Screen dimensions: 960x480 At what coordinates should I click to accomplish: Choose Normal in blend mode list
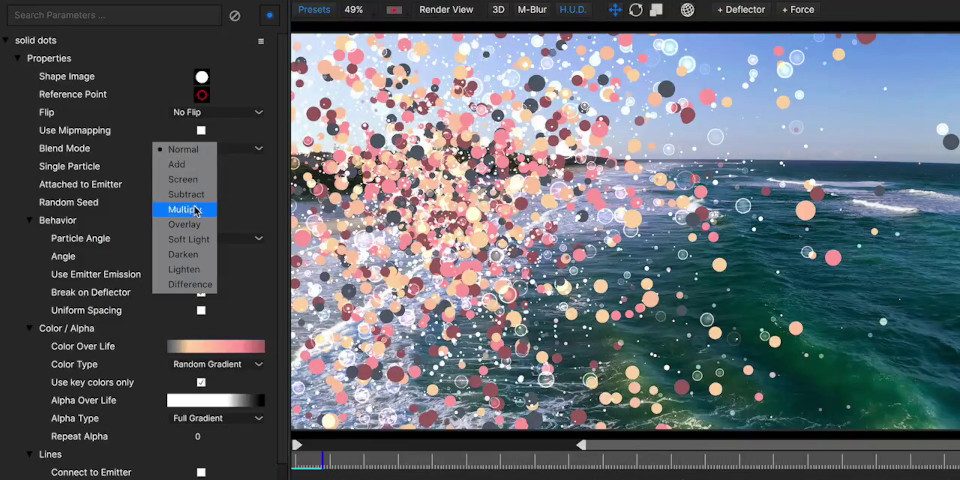pos(184,149)
